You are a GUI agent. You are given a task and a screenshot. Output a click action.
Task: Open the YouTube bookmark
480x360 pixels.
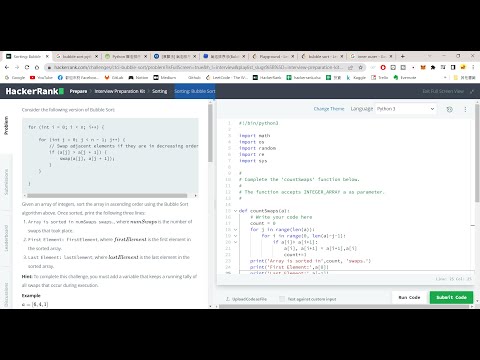41,77
